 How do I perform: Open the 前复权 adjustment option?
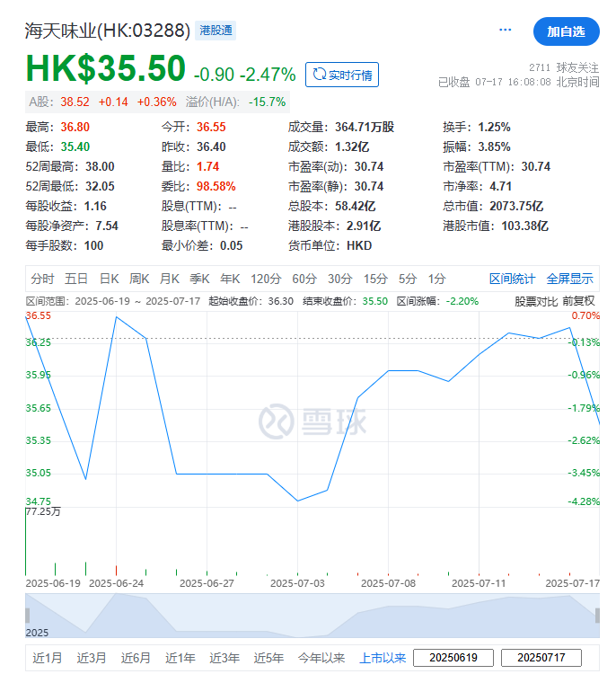coord(578,301)
